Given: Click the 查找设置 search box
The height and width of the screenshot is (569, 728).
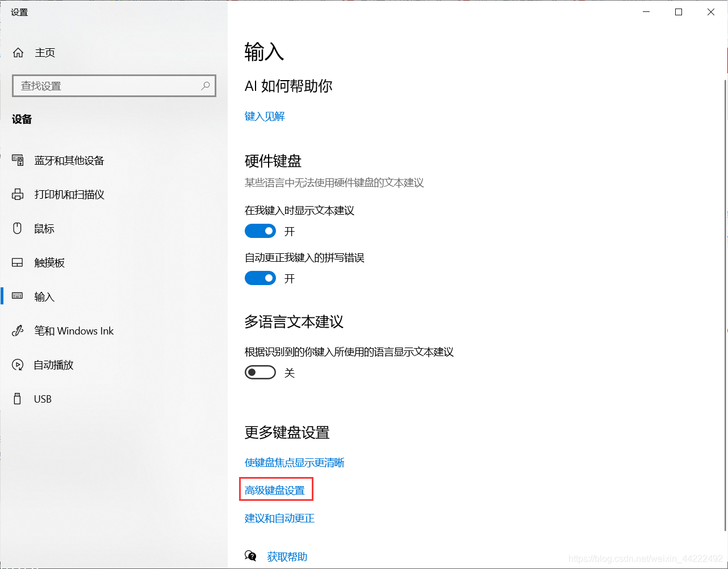Looking at the screenshot, I should pyautogui.click(x=114, y=86).
